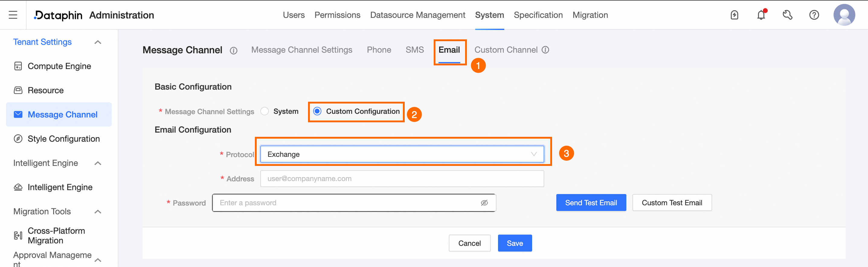Screen dimensions: 868x267
Task: Click the Save button
Action: point(515,243)
